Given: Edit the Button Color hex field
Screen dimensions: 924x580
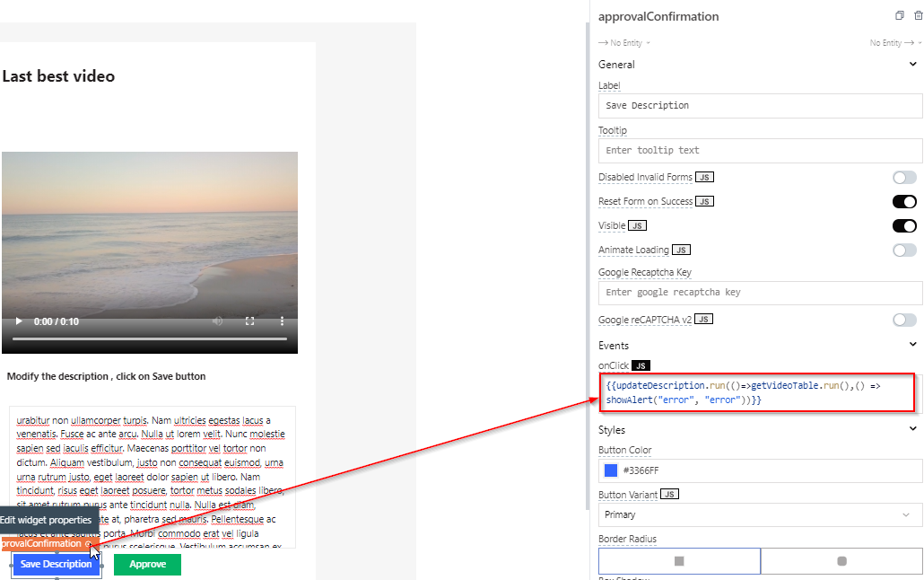Looking at the screenshot, I should [760, 470].
